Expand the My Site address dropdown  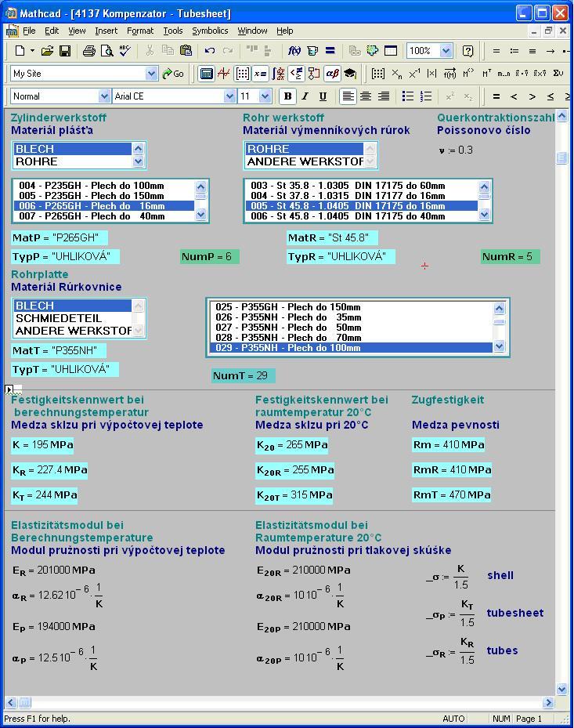click(x=151, y=74)
